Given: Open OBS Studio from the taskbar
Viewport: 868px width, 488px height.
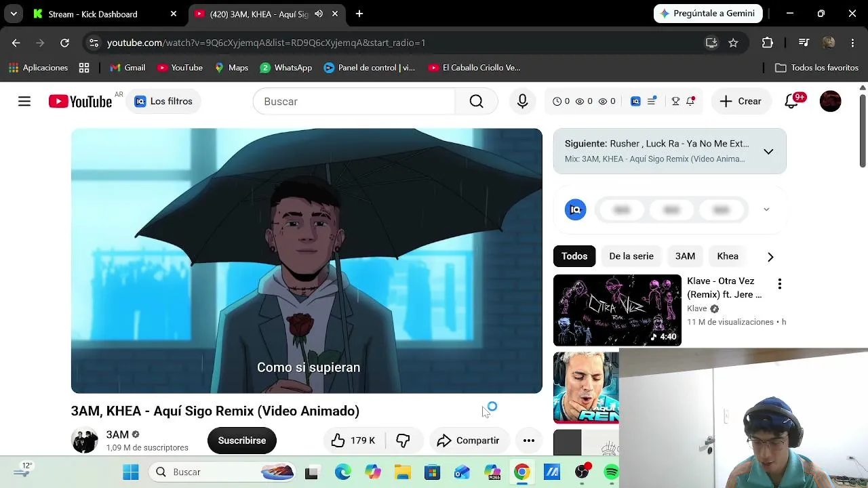Looking at the screenshot, I should coord(582,472).
